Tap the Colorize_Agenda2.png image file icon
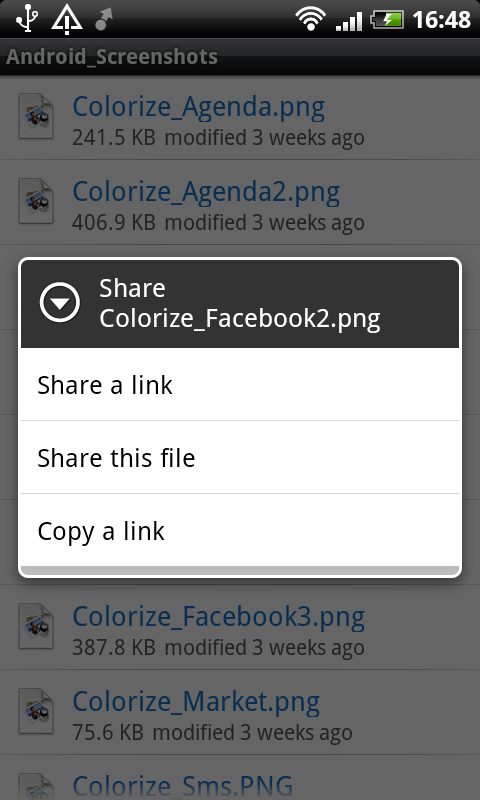Viewport: 480px width, 800px height. [x=36, y=202]
